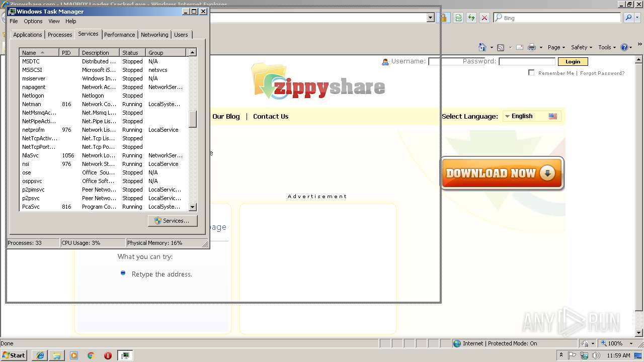Click the DOWNLOAD NOW button

[502, 173]
